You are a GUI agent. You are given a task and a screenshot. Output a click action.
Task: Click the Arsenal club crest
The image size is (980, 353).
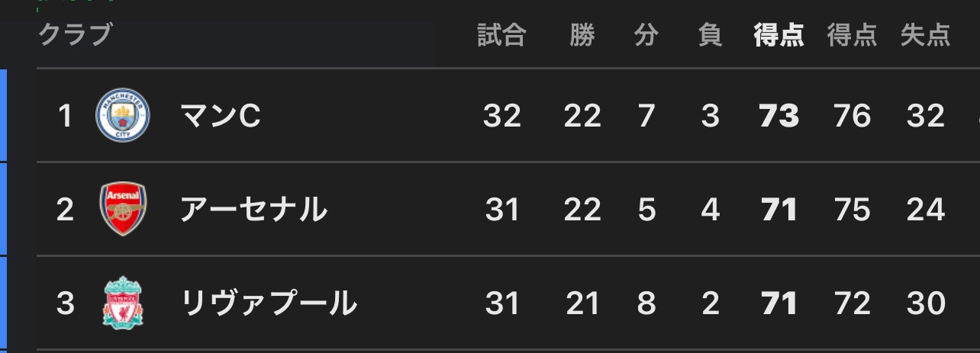(x=122, y=209)
